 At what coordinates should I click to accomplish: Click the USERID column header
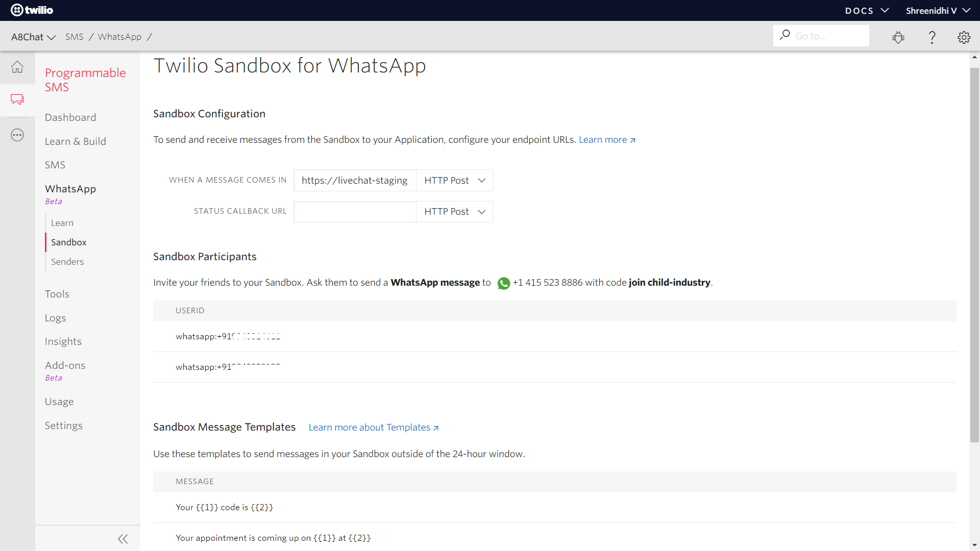[x=190, y=311]
